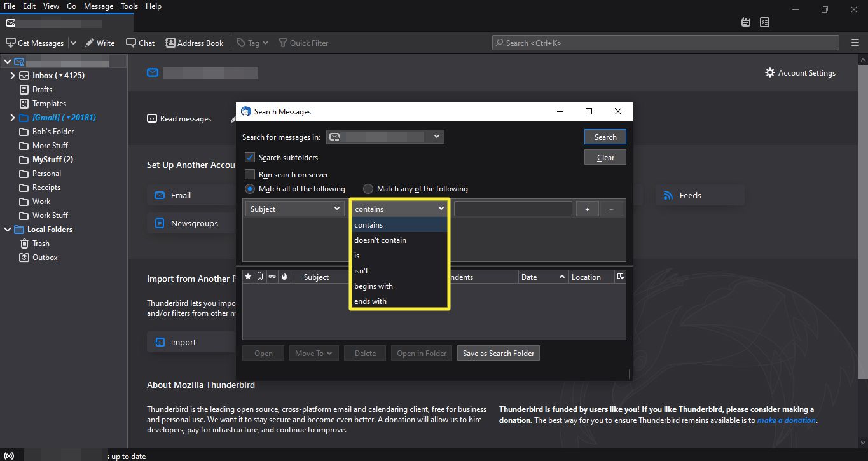The height and width of the screenshot is (461, 868).
Task: Choose "ends with" option
Action: coord(399,301)
